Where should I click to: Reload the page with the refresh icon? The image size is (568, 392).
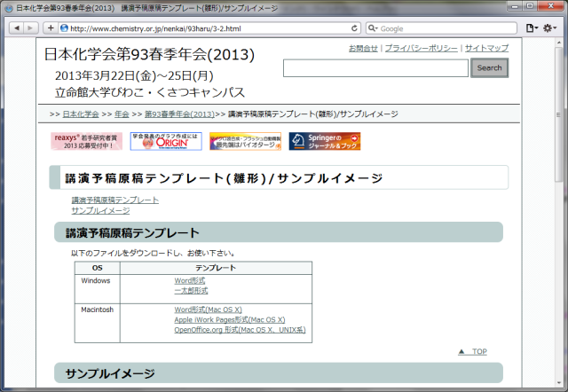[354, 28]
